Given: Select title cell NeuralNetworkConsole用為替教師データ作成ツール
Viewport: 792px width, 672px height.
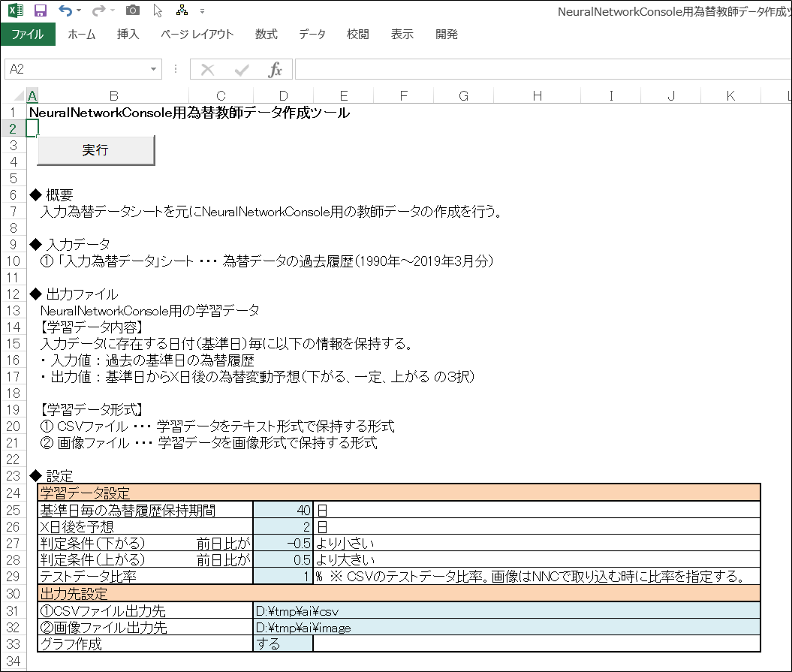Looking at the screenshot, I should (189, 112).
